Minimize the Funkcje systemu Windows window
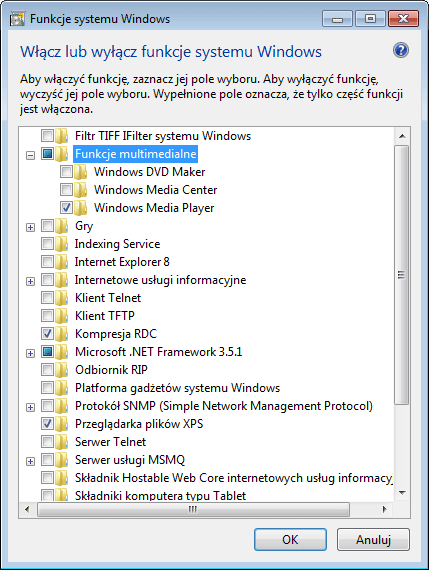Viewport: 429px width, 570px height. pos(337,19)
